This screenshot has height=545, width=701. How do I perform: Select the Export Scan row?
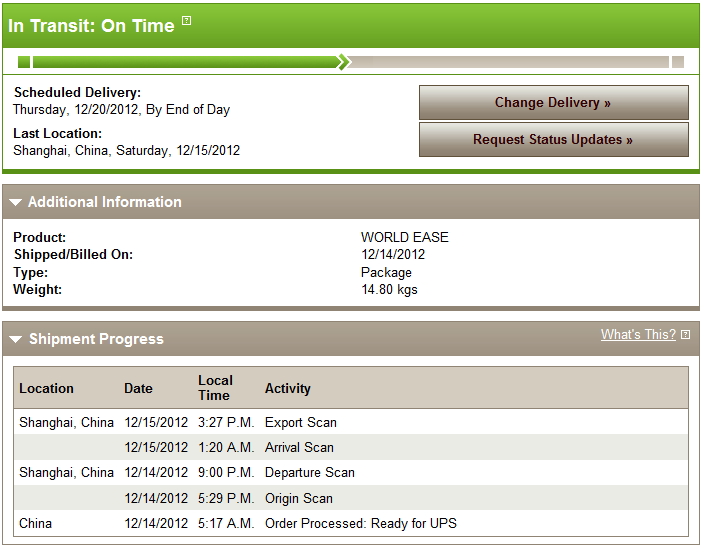tap(351, 422)
